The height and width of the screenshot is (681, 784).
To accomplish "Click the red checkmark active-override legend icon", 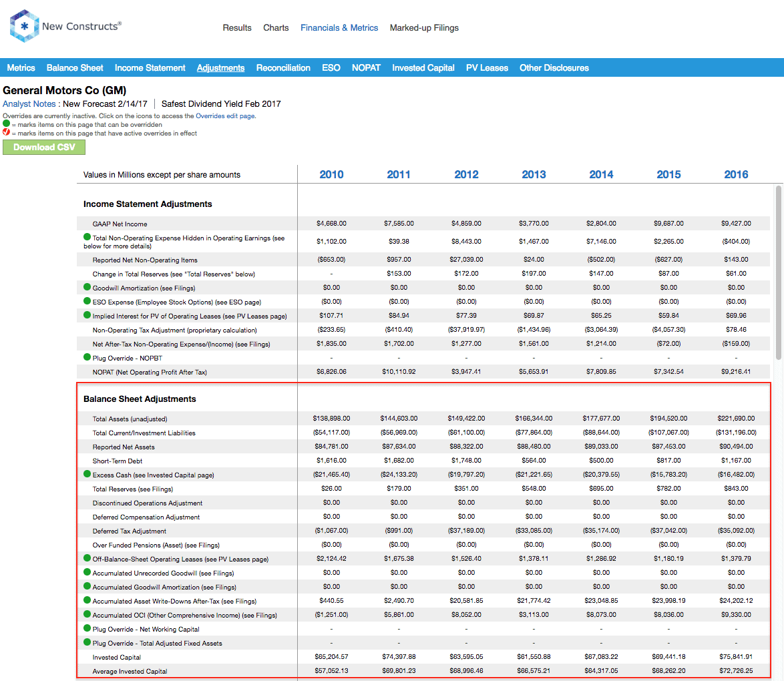I will (x=6, y=132).
